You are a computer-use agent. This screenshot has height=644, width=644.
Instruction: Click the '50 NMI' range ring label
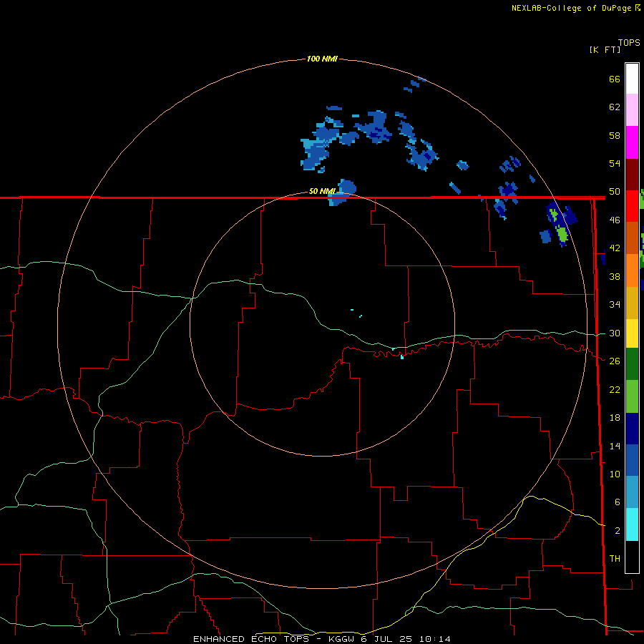click(322, 191)
